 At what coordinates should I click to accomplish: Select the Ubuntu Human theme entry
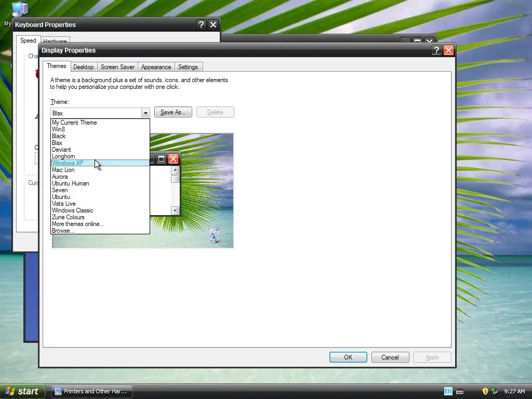click(x=100, y=183)
